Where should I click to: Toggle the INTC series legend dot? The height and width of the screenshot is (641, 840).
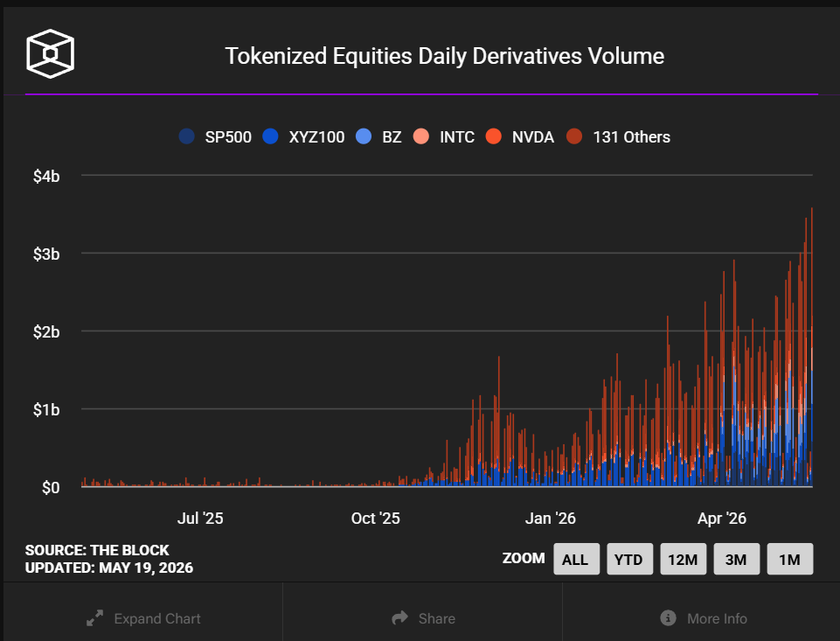pyautogui.click(x=421, y=136)
